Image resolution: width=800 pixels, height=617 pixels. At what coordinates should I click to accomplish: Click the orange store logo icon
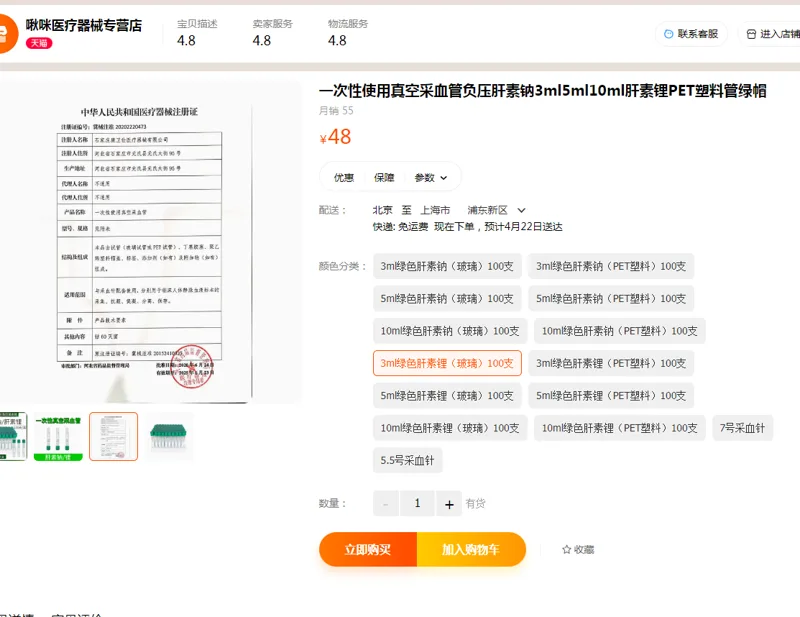click(7, 34)
